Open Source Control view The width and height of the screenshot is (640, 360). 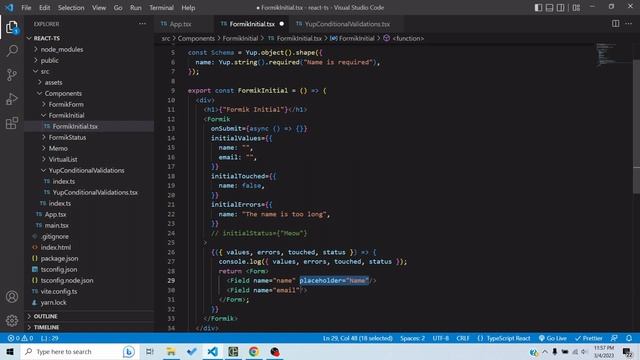click(12, 75)
